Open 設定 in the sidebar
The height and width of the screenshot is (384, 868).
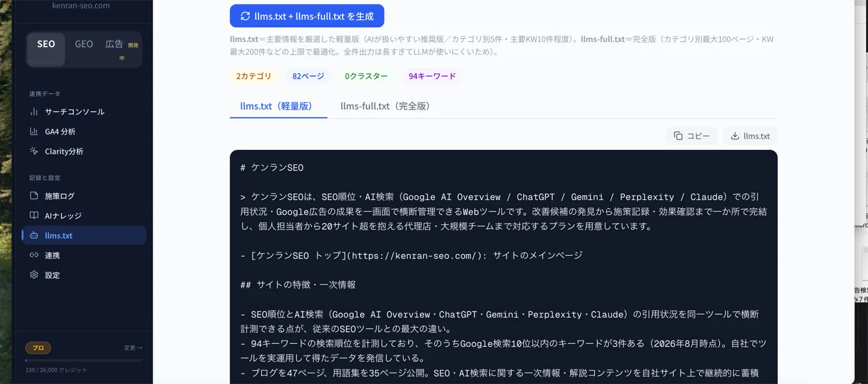pos(84,275)
